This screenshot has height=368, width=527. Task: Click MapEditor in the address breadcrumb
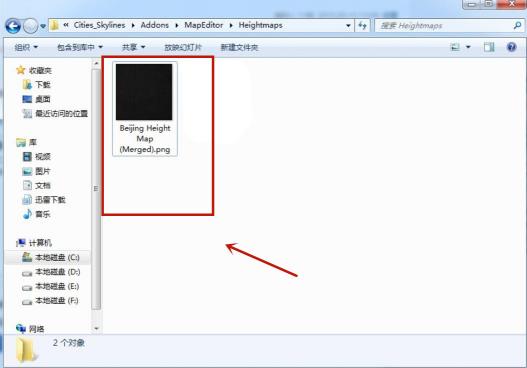coord(203,25)
